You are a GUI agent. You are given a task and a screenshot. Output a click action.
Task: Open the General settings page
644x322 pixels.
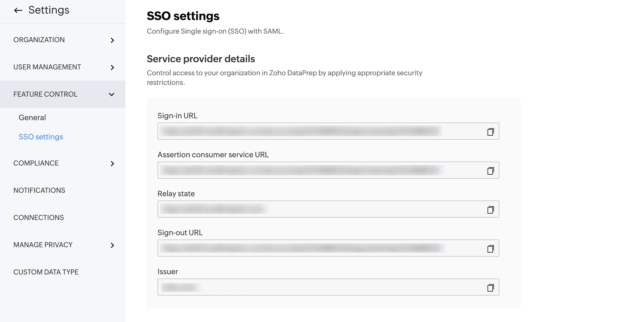[32, 117]
